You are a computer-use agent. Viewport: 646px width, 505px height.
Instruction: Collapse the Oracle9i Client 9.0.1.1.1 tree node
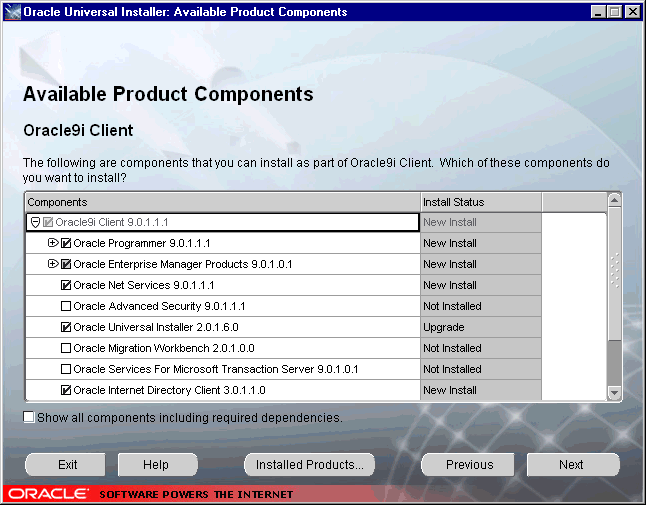(x=35, y=223)
